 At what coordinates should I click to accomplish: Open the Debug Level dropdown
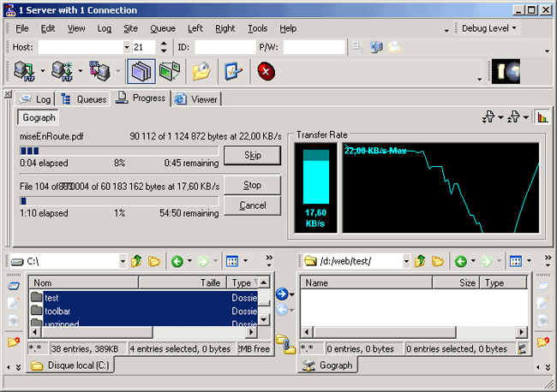click(488, 28)
